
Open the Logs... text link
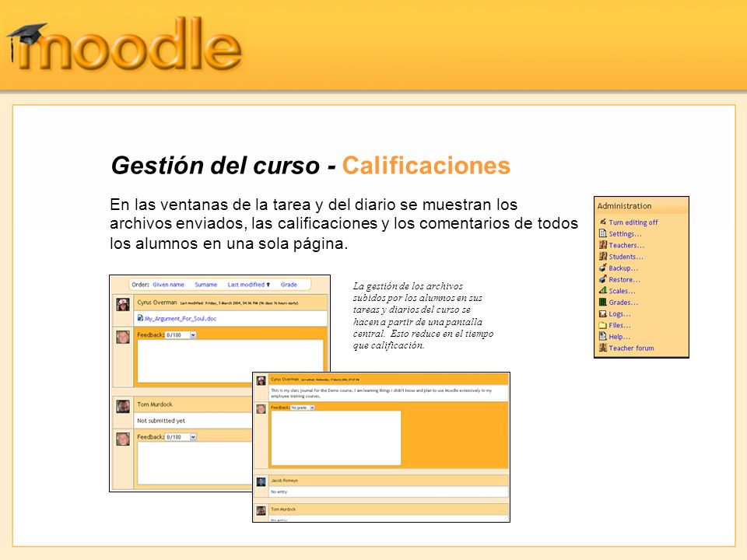coord(620,313)
